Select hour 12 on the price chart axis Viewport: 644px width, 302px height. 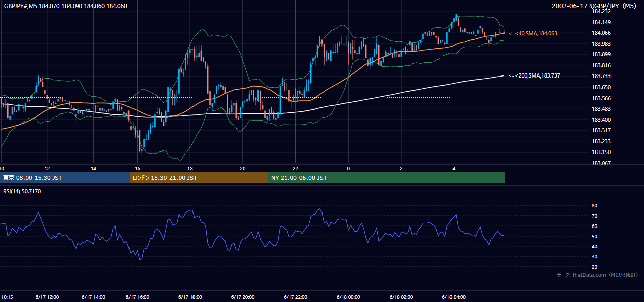pyautogui.click(x=47, y=168)
